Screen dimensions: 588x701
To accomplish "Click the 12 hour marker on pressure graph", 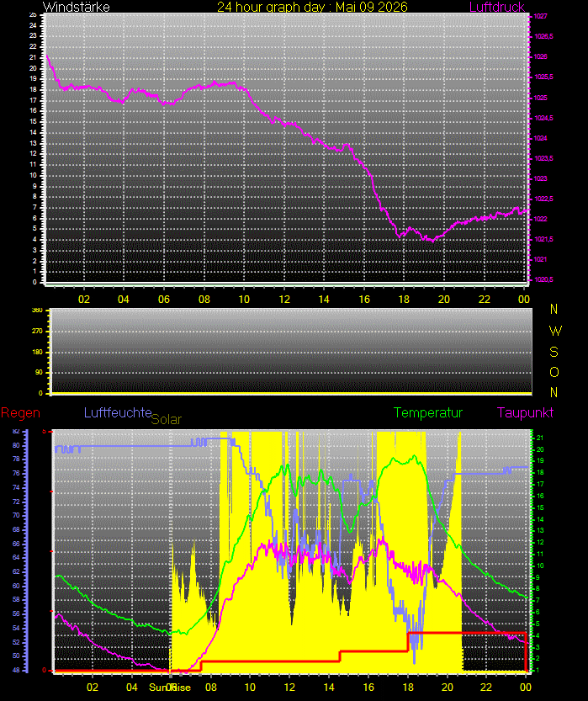I will [284, 299].
